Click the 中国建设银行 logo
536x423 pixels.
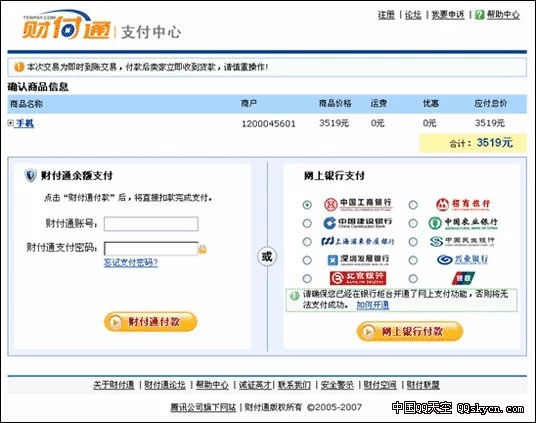pyautogui.click(x=358, y=223)
